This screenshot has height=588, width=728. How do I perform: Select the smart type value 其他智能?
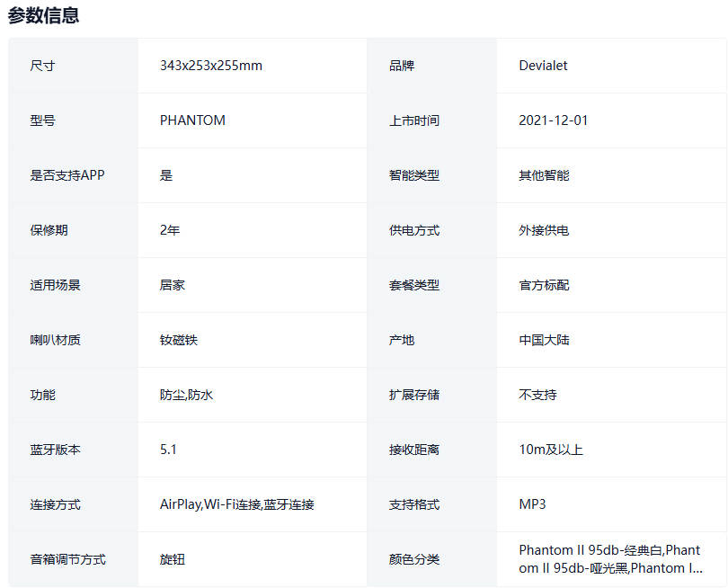tap(544, 175)
